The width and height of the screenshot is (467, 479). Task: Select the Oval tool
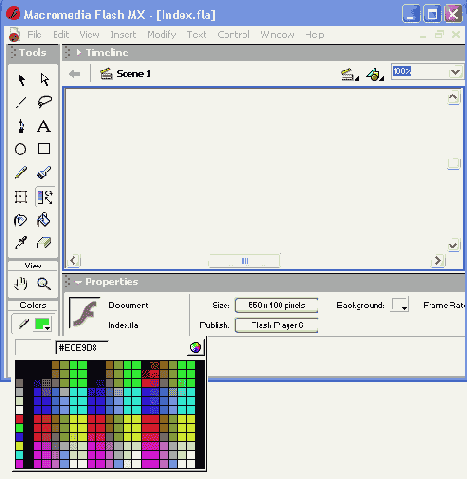point(21,149)
